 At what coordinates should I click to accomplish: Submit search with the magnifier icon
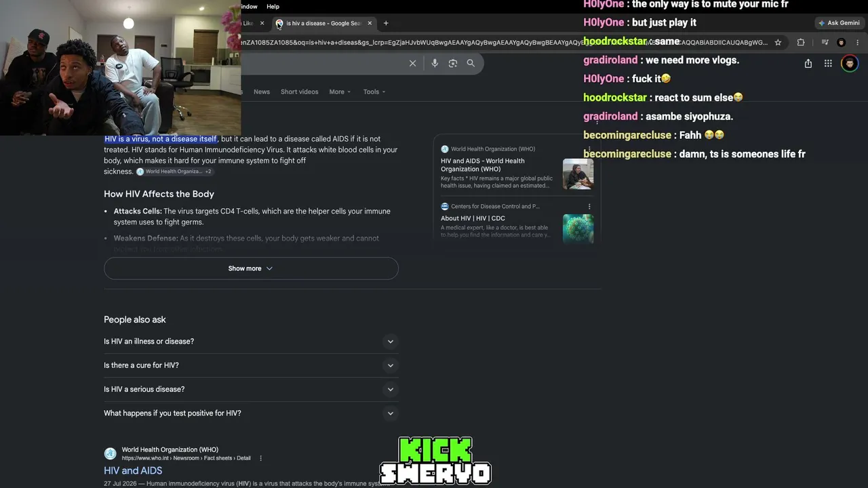(471, 63)
